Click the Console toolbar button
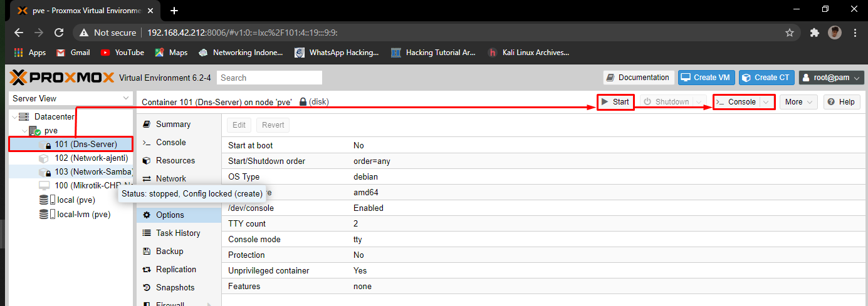 point(736,102)
